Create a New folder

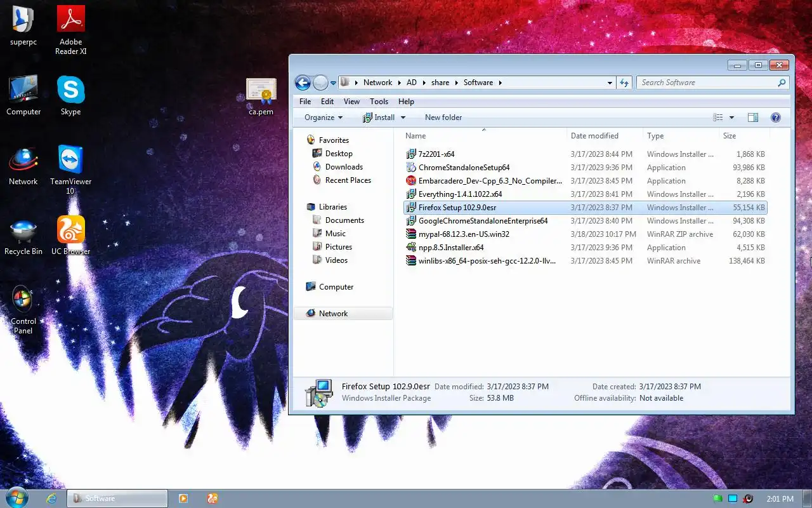443,117
